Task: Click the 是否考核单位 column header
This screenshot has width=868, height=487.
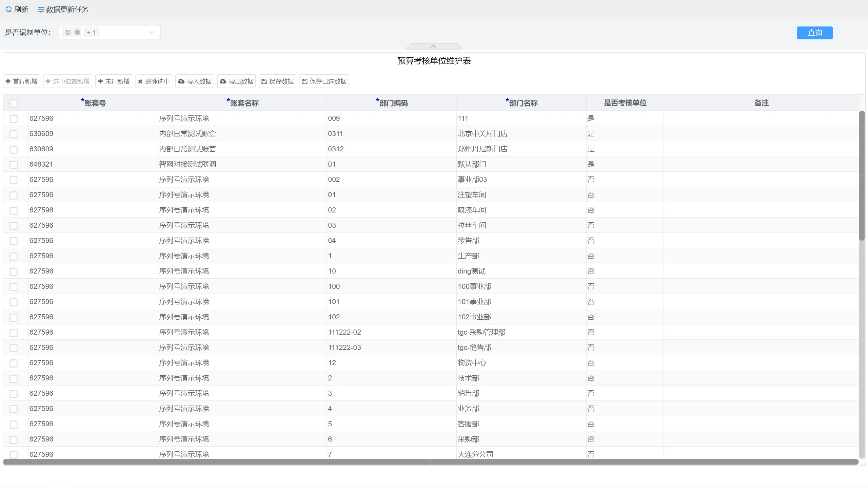Action: [x=625, y=103]
